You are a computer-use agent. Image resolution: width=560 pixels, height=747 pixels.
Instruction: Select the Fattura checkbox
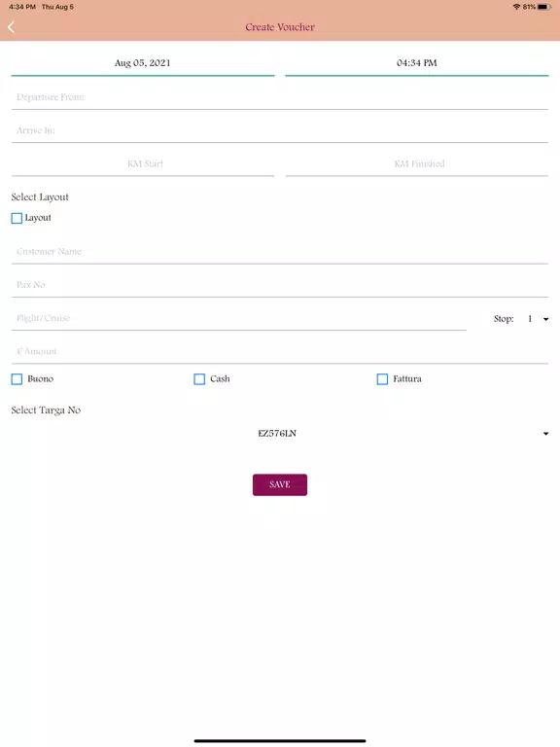pos(382,379)
